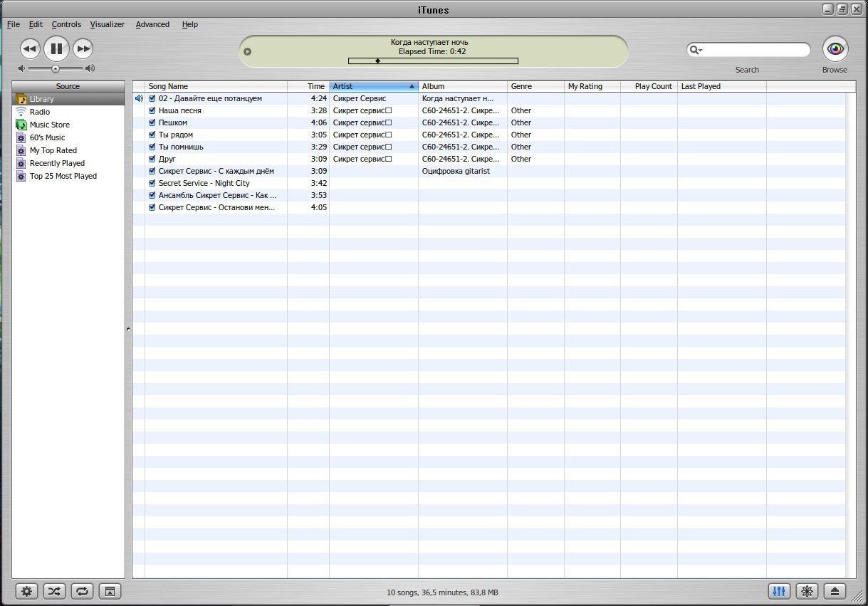Select Top 25 Most Played playlist
Image resolution: width=868 pixels, height=606 pixels.
point(68,176)
